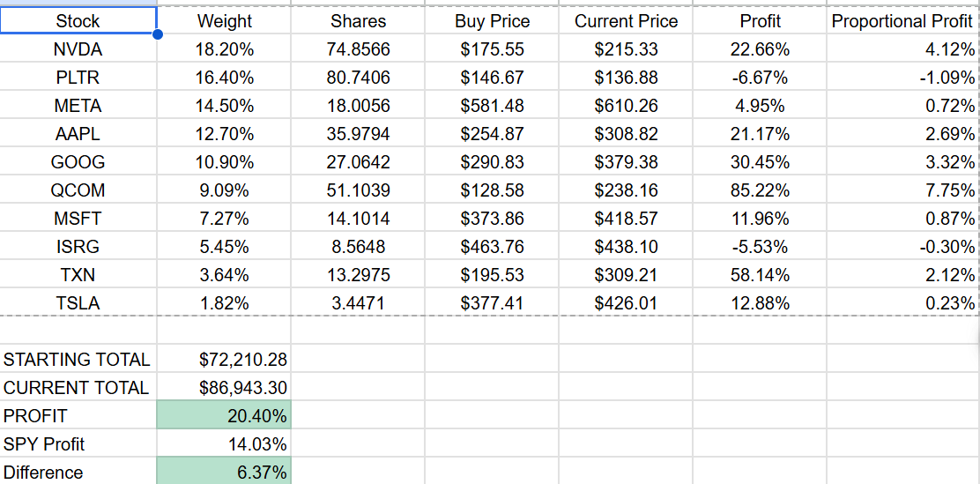Select buy price $581.48
The image size is (980, 484).
(492, 106)
